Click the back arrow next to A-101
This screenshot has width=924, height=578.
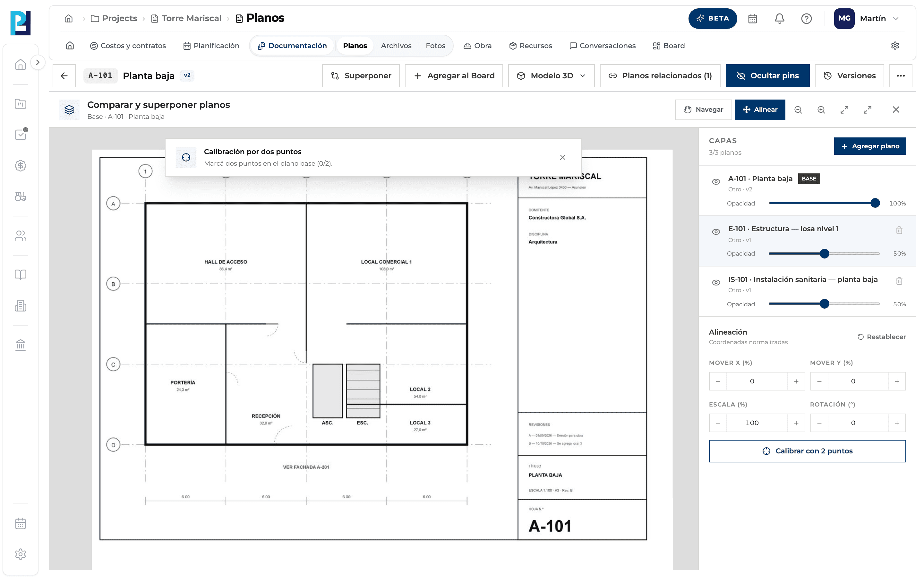tap(64, 76)
